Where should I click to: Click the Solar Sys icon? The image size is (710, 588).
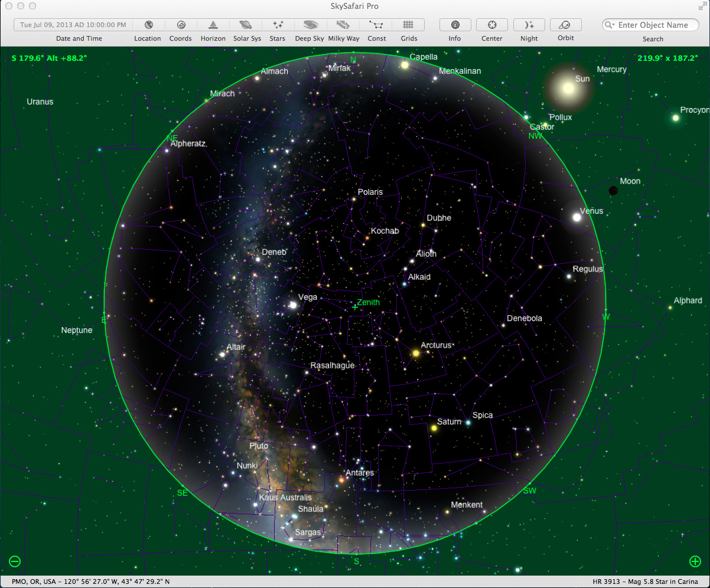246,25
